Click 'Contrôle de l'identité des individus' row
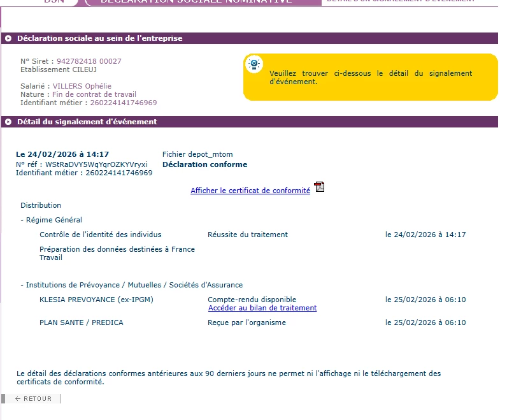507x420 pixels. point(101,235)
